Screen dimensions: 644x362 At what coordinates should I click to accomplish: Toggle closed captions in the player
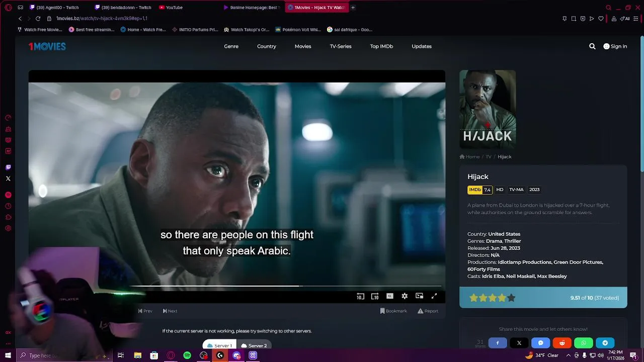389,296
